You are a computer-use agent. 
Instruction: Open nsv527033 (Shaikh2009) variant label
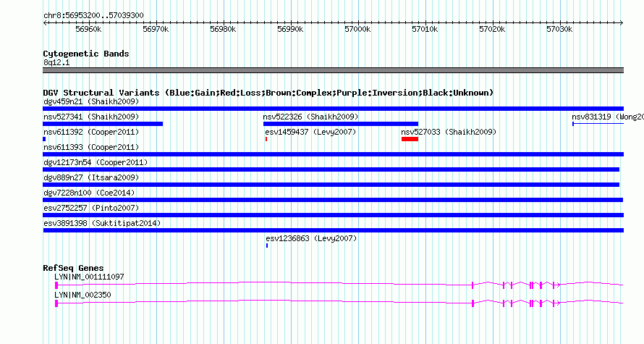tap(449, 132)
